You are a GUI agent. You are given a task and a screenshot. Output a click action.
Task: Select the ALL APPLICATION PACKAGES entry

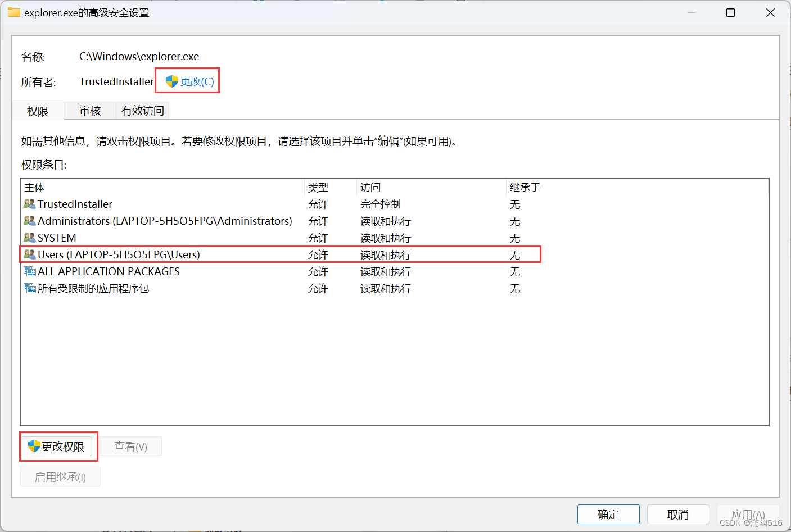point(394,271)
